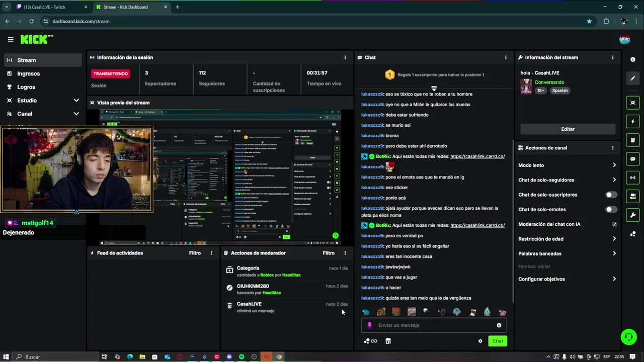Screen dimensions: 644x362
Task: Open the profile avatar menu top right
Action: [x=625, y=39]
